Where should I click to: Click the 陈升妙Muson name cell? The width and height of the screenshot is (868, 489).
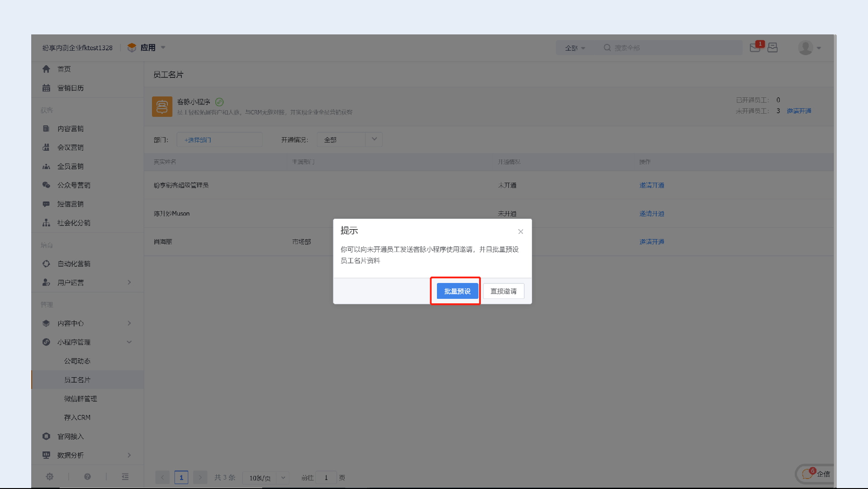pos(171,214)
